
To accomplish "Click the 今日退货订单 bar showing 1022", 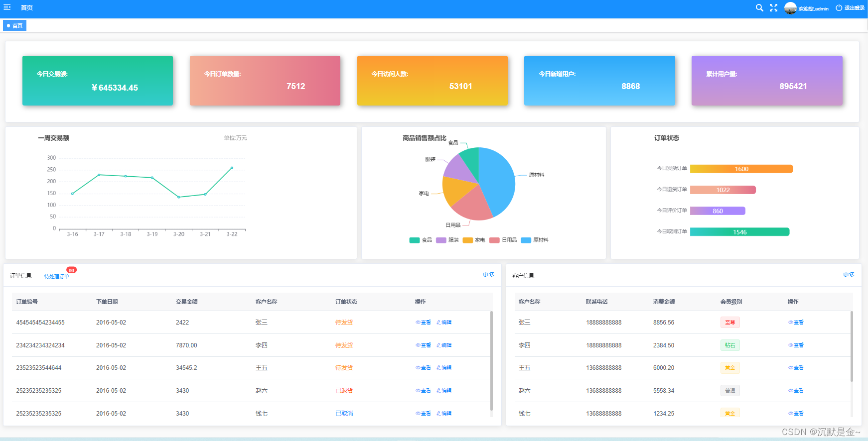I will tap(723, 190).
